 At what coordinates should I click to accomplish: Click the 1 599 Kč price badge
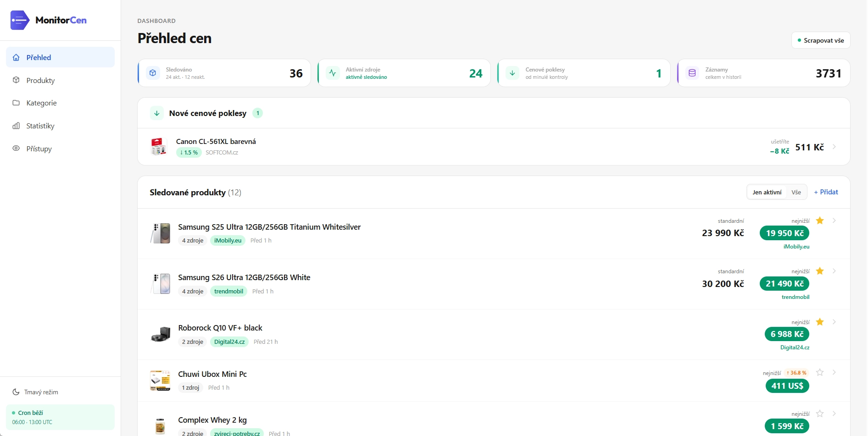tap(787, 426)
